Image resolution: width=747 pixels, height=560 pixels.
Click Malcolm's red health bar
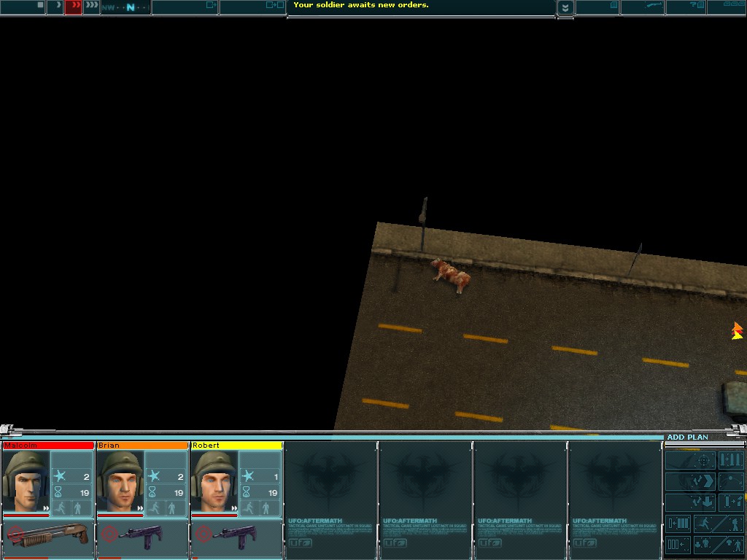pyautogui.click(x=26, y=516)
